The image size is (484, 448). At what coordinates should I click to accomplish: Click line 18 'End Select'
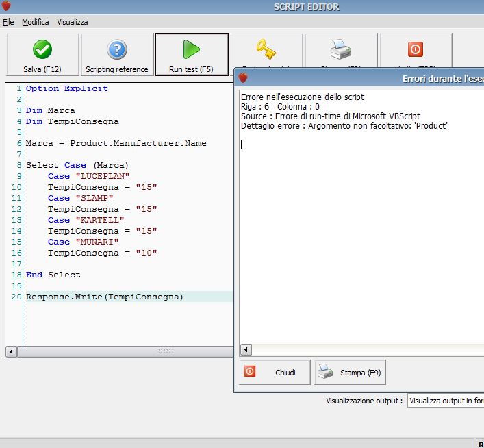(53, 275)
